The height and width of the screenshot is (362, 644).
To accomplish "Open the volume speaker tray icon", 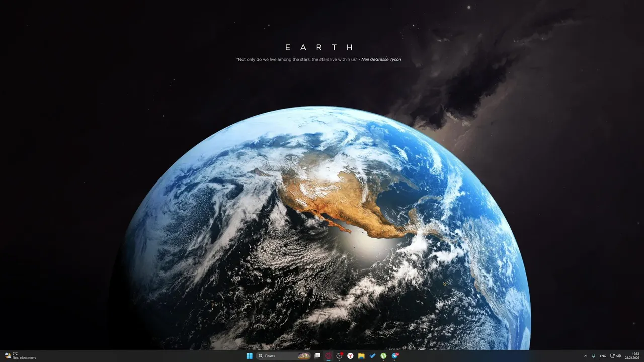I will pyautogui.click(x=619, y=356).
